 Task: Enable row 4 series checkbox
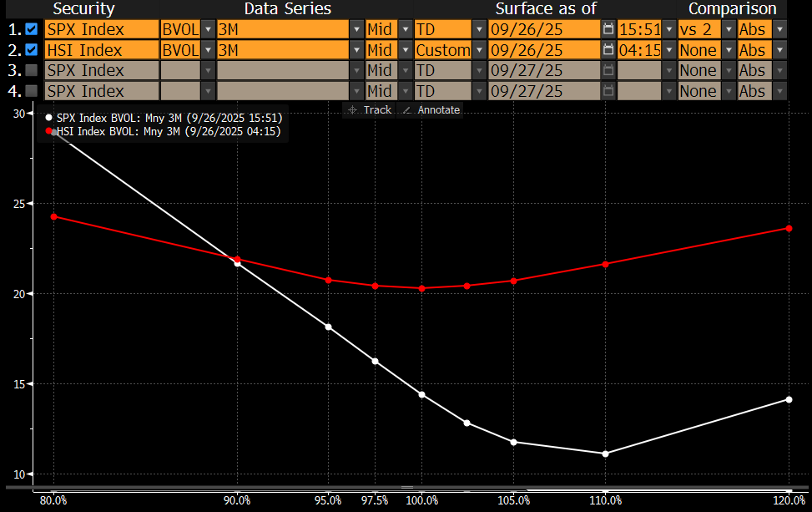click(32, 91)
